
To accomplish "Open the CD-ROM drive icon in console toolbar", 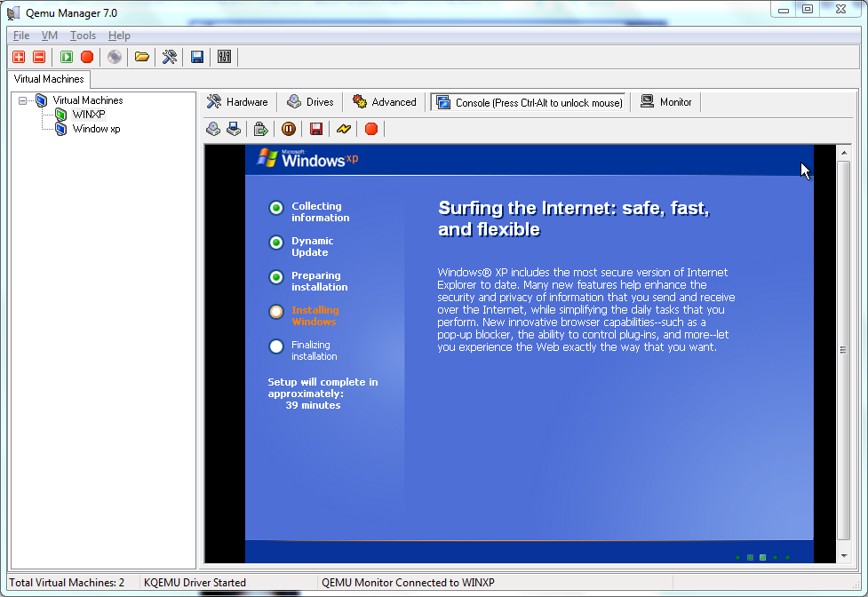I will (213, 129).
